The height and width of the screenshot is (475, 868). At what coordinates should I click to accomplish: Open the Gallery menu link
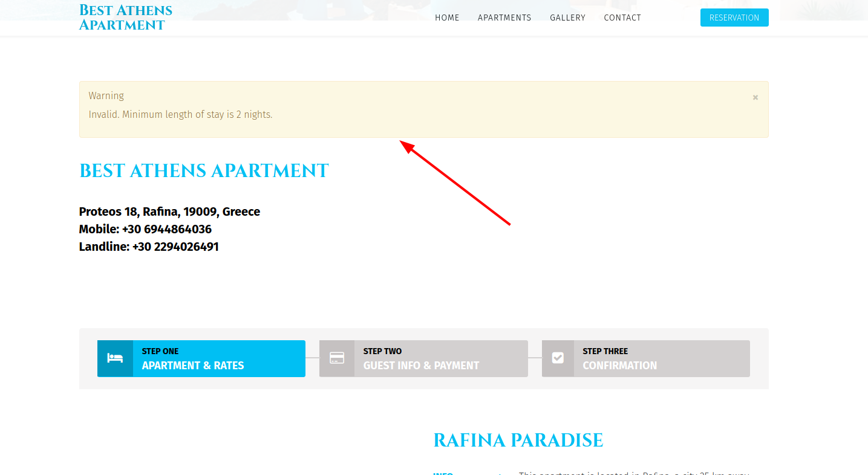point(567,18)
